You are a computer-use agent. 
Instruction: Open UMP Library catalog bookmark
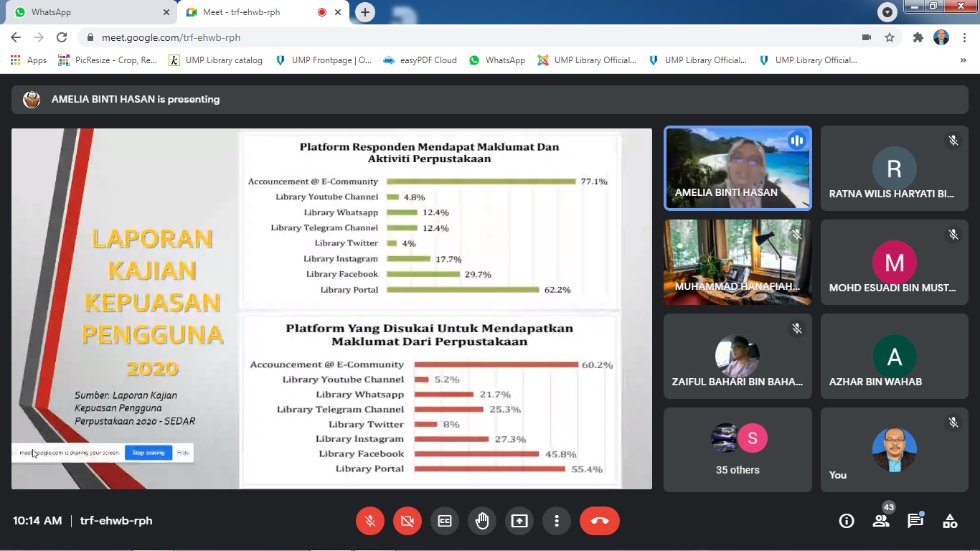coord(216,60)
